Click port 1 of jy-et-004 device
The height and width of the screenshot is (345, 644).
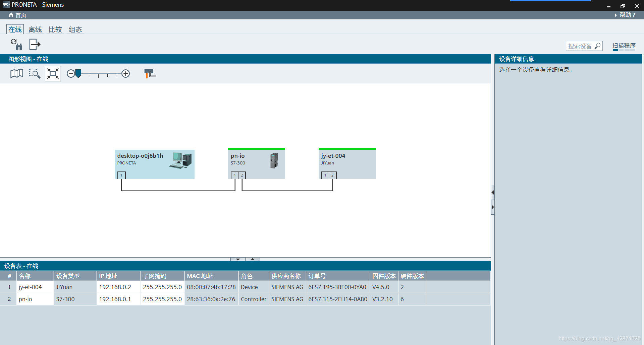pos(325,175)
